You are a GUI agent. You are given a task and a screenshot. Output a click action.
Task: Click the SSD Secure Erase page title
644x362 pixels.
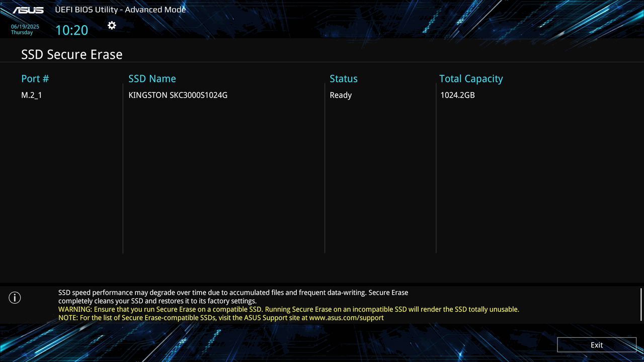pos(71,54)
